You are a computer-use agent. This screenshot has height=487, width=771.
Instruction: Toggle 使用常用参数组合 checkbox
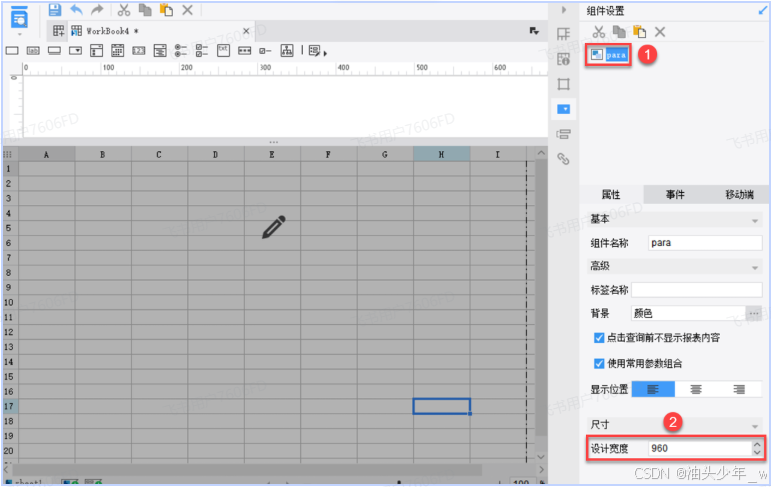[598, 364]
